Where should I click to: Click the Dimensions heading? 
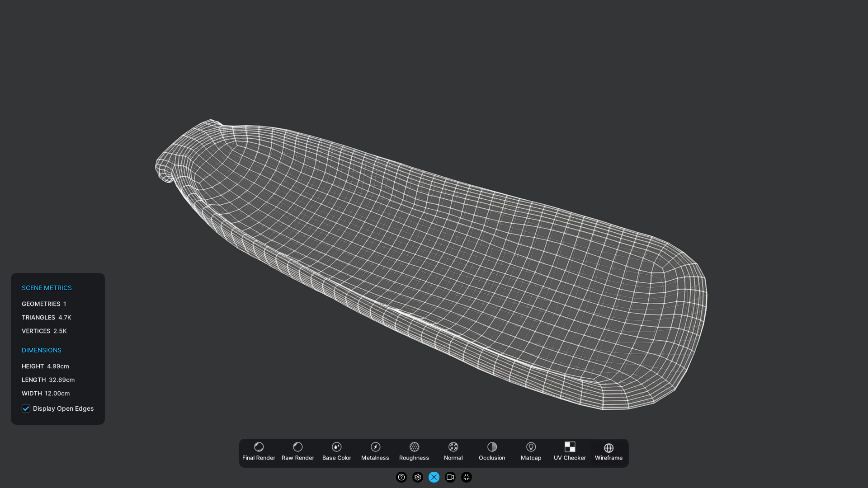point(41,350)
